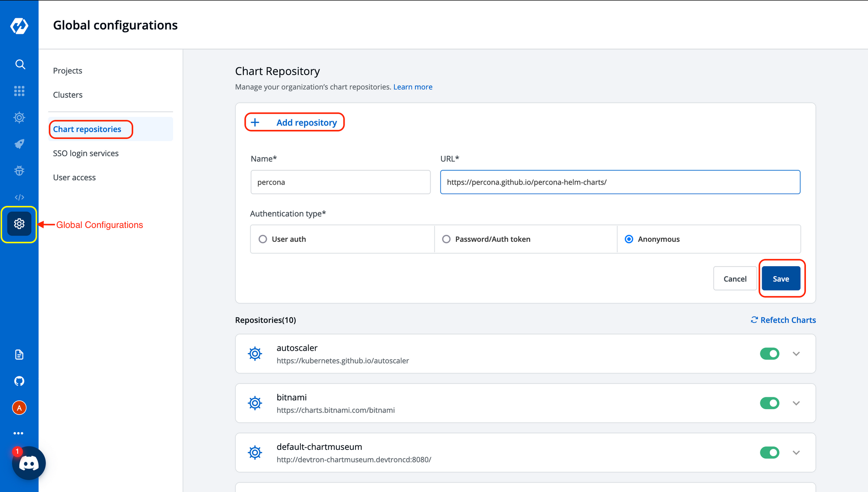Screen dimensions: 868x492
Task: Toggle the default-chartmuseum repository switch
Action: tap(769, 452)
